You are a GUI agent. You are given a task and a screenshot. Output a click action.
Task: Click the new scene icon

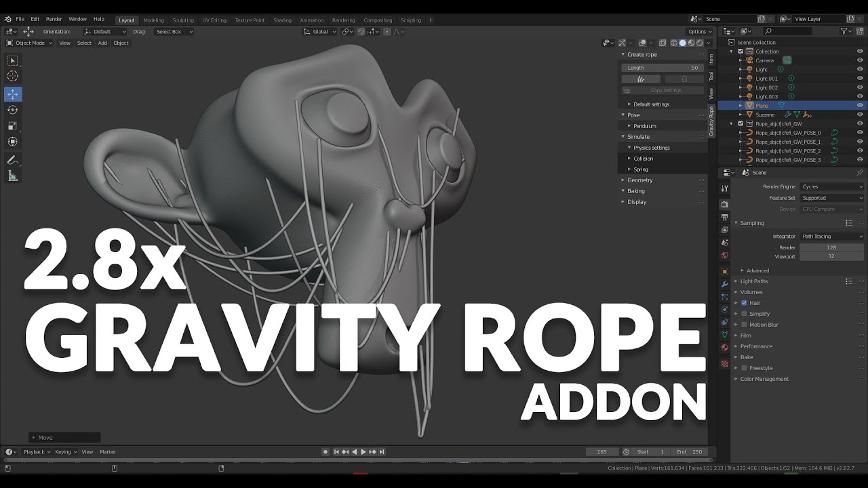tap(762, 19)
